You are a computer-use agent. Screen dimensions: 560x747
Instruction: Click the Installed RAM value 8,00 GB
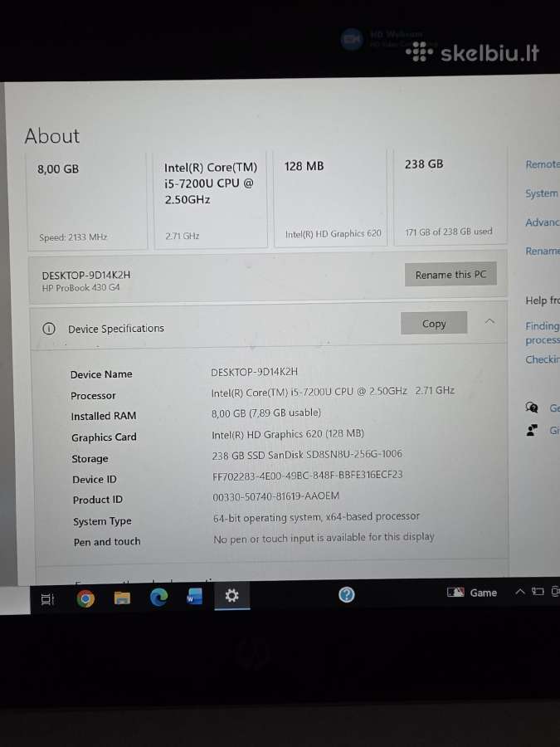coord(266,413)
